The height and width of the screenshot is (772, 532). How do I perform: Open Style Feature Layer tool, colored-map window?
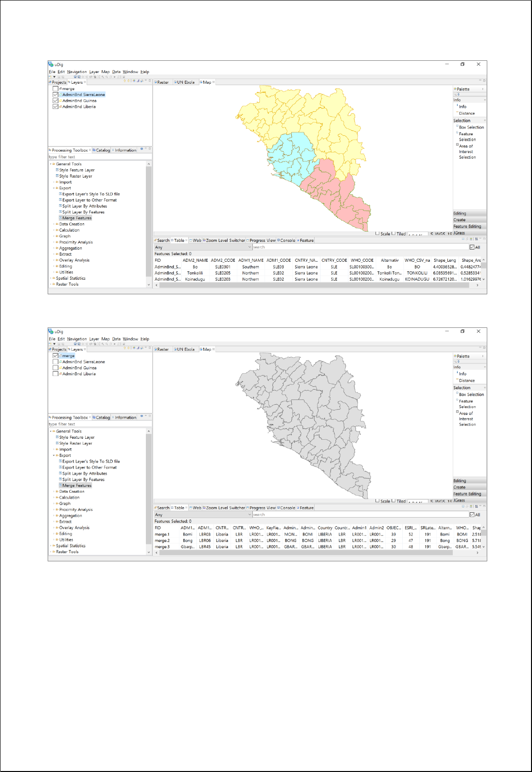click(75, 170)
